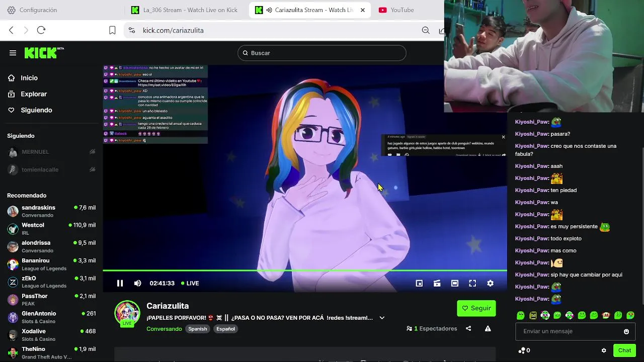Open Xodalive recommended channel
This screenshot has width=644, height=362.
coord(51,335)
